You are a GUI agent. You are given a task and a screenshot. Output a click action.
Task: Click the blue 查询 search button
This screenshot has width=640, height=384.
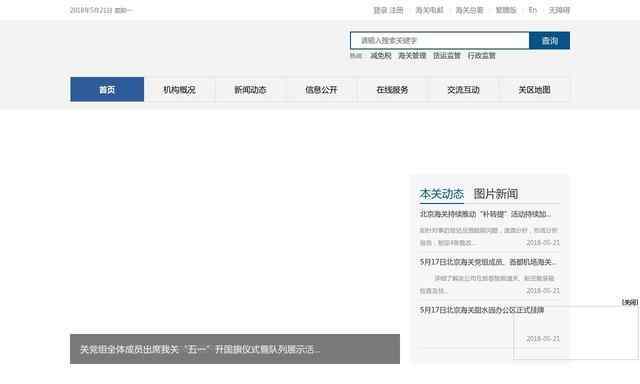[549, 40]
